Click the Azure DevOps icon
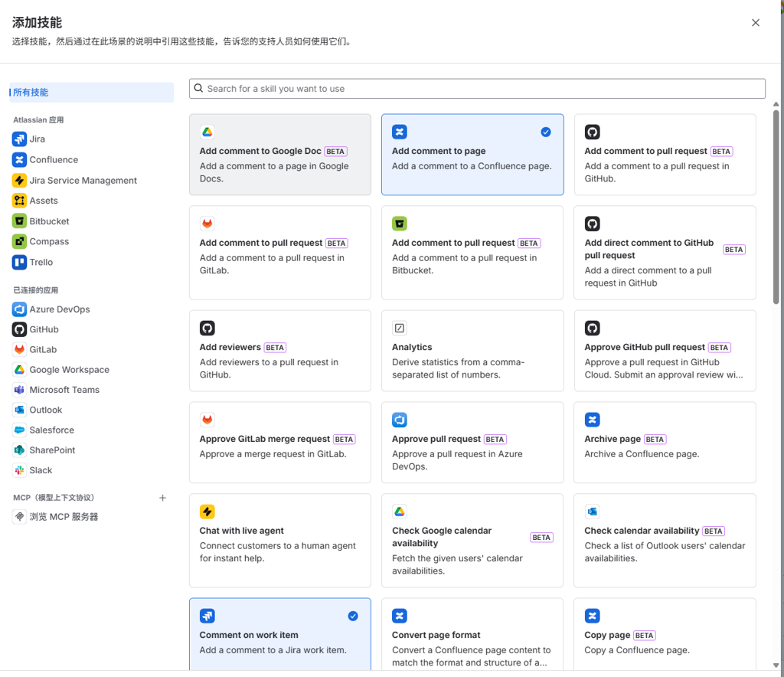 coord(19,309)
